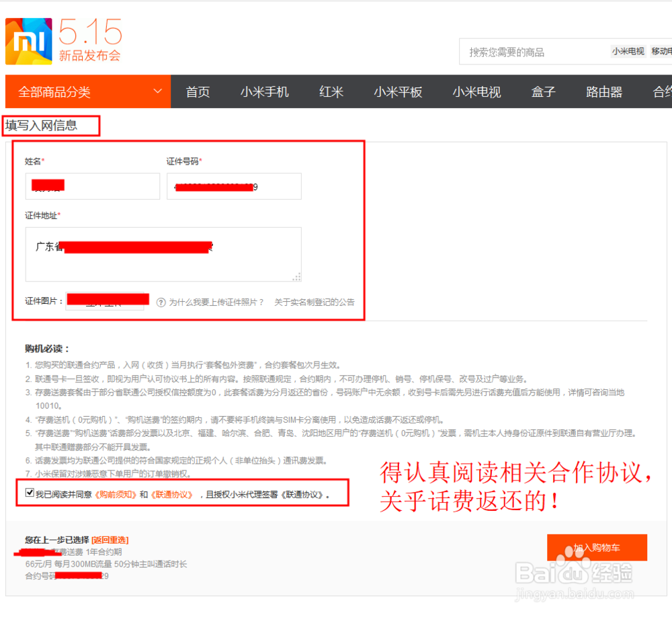Click the 您在上一步已选择 text
This screenshot has height=617, width=672.
pyautogui.click(x=57, y=540)
